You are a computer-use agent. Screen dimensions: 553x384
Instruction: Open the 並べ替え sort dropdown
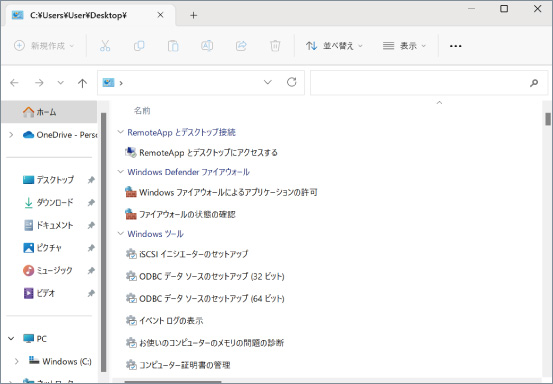point(334,46)
